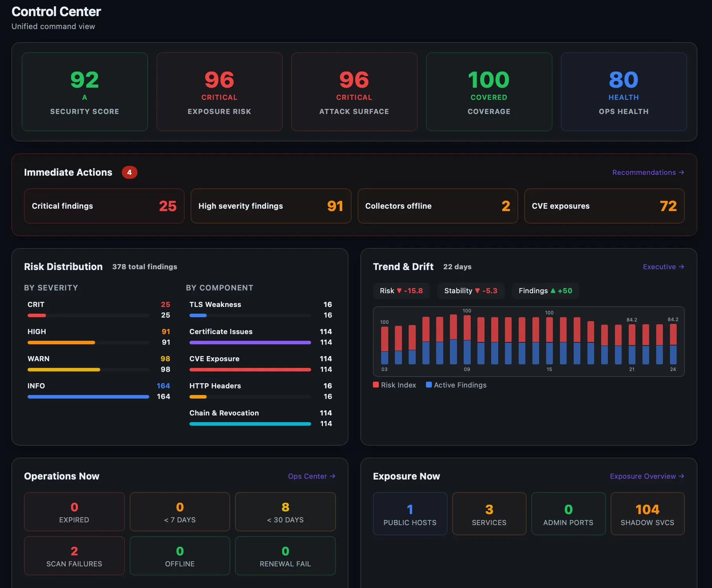This screenshot has width=712, height=588.
Task: Click the Chain & Revocation component row
Action: [261, 418]
